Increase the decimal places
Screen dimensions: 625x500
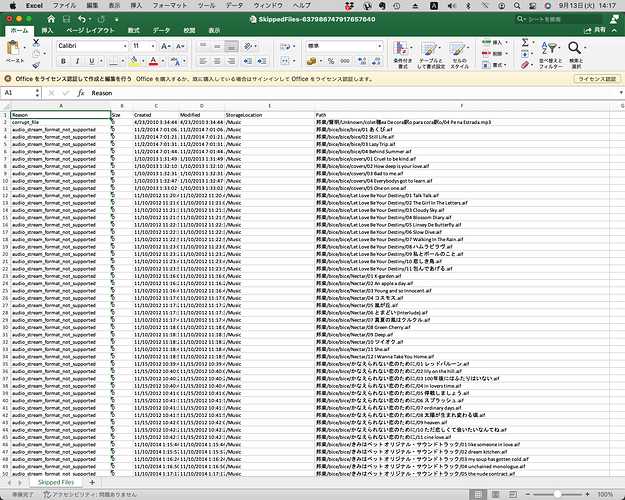tap(362, 61)
